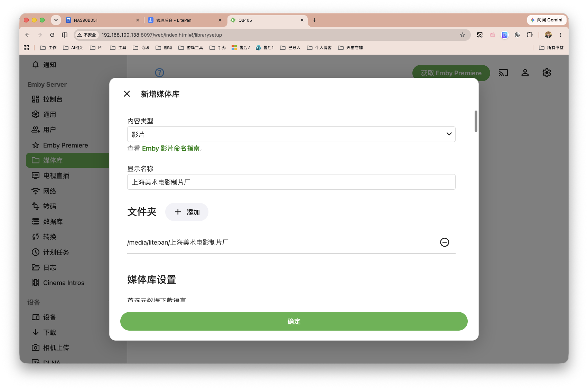Open the 购物 bookmark folder

coord(164,48)
